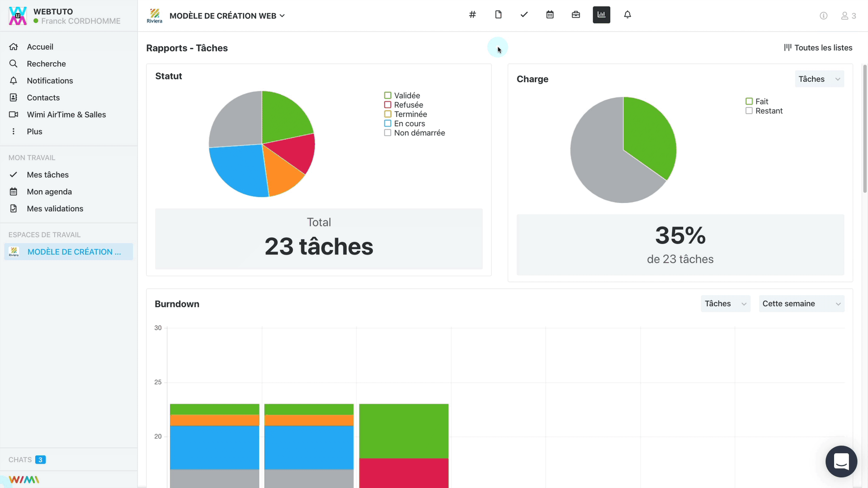Screen dimensions: 868x488
Task: Click the '35%' charge value
Action: tap(680, 235)
